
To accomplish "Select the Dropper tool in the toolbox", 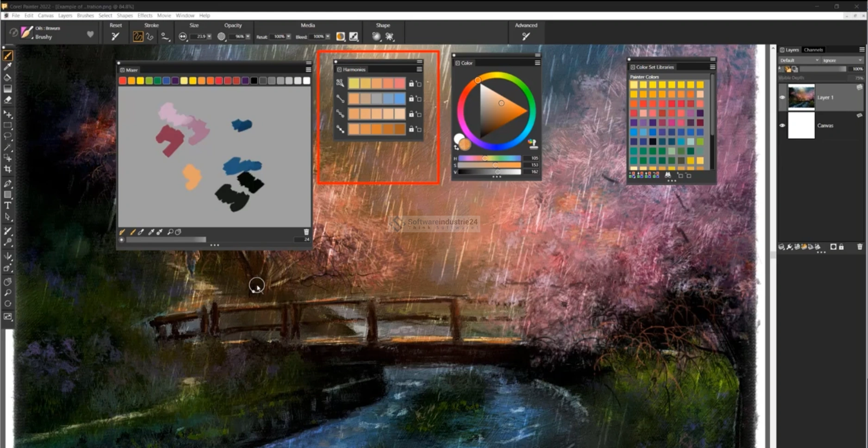I will coord(8,67).
